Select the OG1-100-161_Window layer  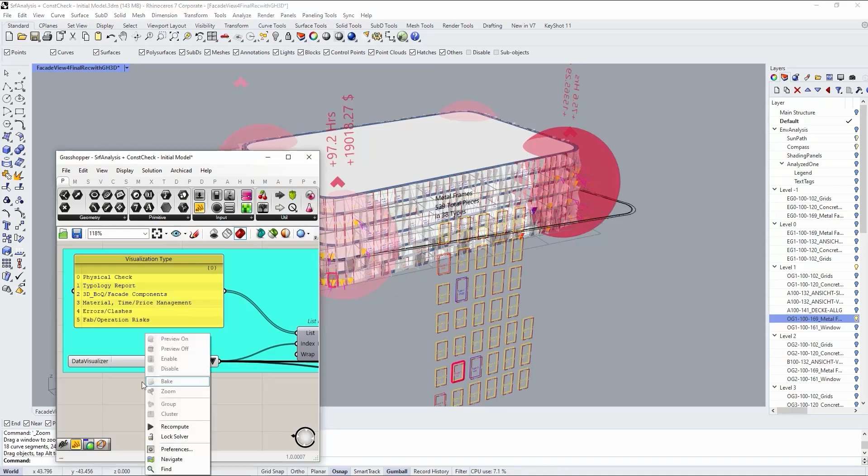[813, 328]
